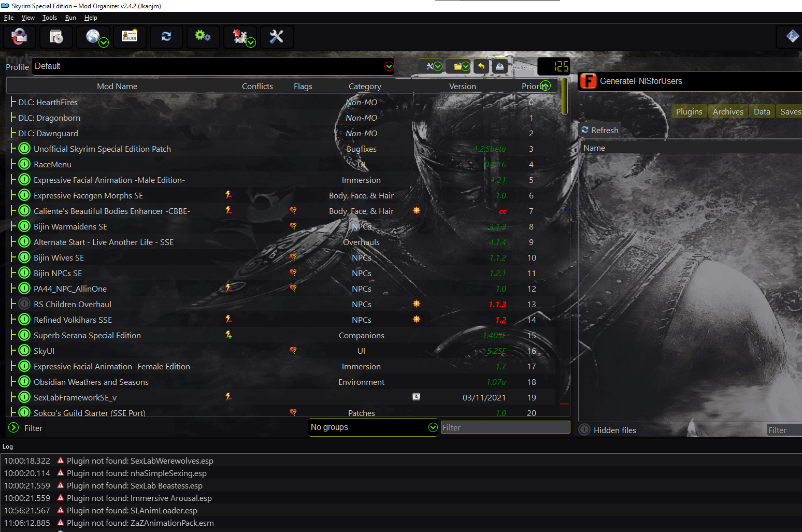Toggle the Hidden files checkbox

point(584,430)
